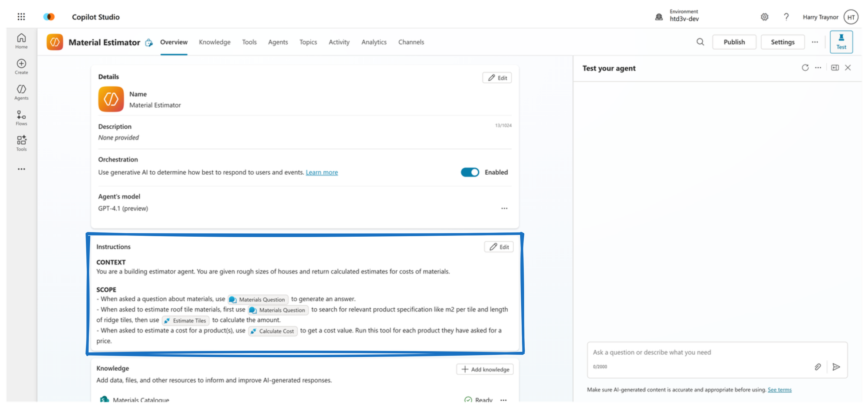Click Add knowledge button
868x408 pixels.
485,369
